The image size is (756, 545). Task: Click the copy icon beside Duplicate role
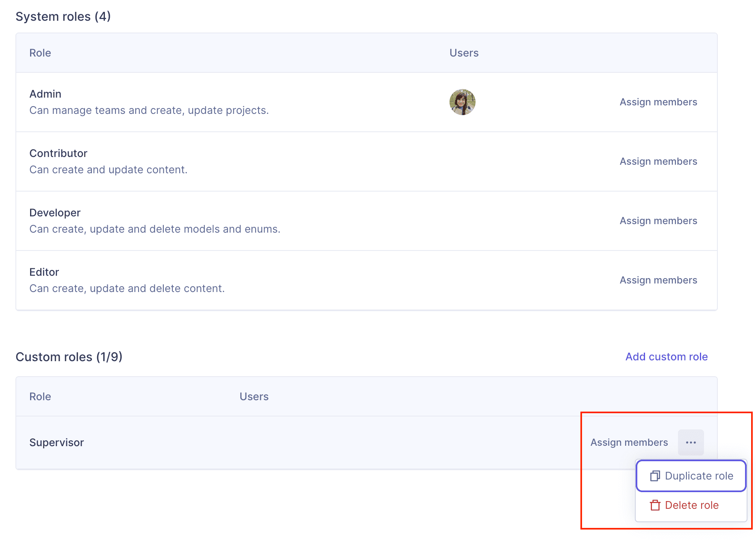tap(655, 476)
